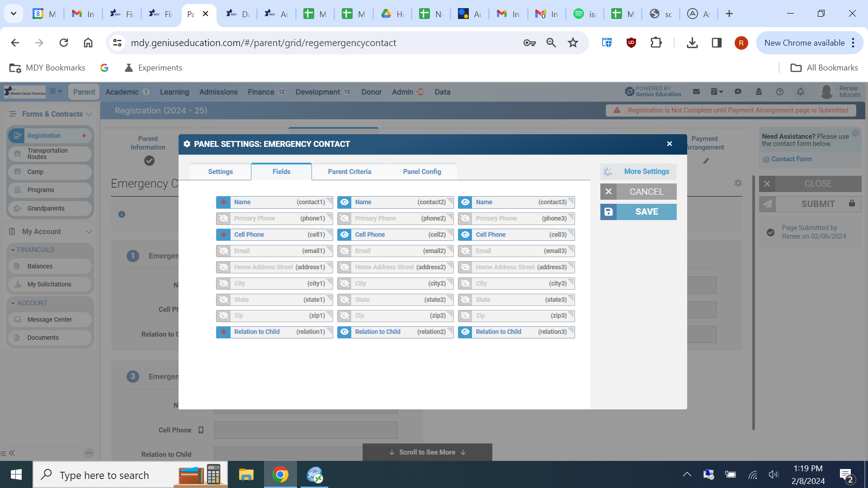Click the pencil icon under Payment Arrangement
Image resolution: width=868 pixels, height=488 pixels.
pos(706,161)
